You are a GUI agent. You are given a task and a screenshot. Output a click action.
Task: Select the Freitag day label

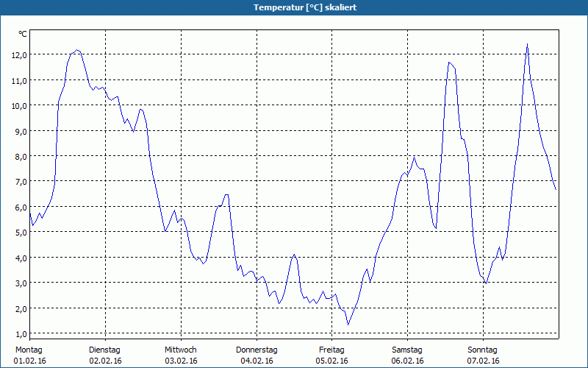(332, 350)
